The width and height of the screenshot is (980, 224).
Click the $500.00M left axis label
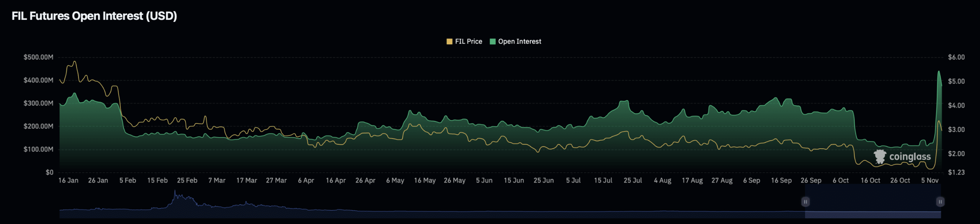point(38,57)
